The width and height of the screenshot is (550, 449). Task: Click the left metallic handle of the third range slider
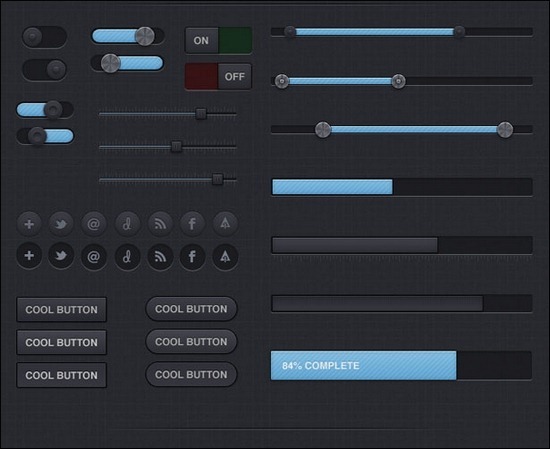(x=323, y=130)
